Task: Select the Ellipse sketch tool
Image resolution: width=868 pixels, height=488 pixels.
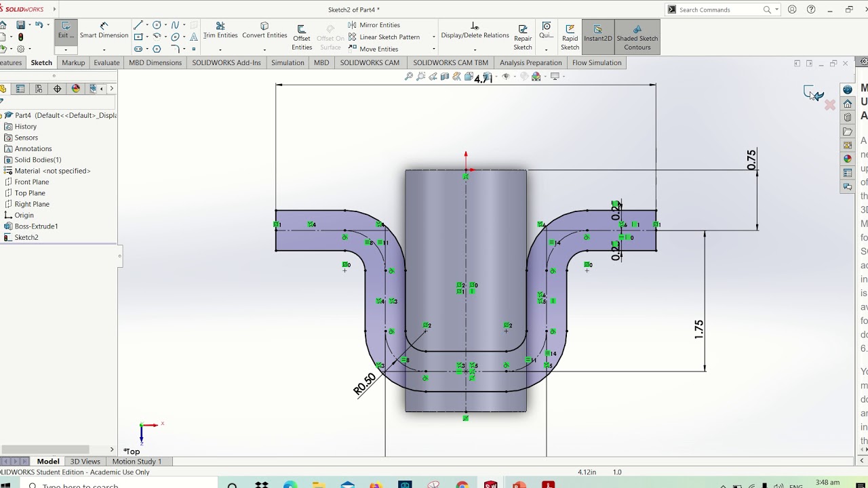Action: click(175, 37)
